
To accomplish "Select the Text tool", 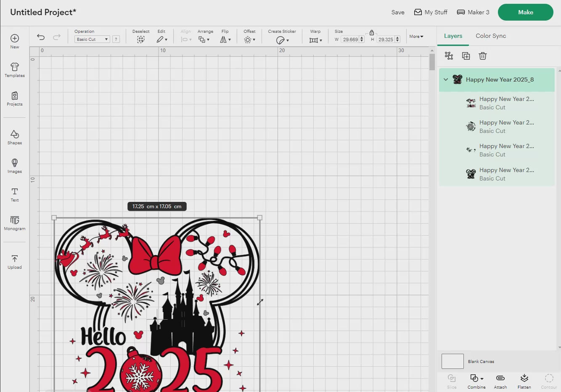I will pyautogui.click(x=15, y=194).
